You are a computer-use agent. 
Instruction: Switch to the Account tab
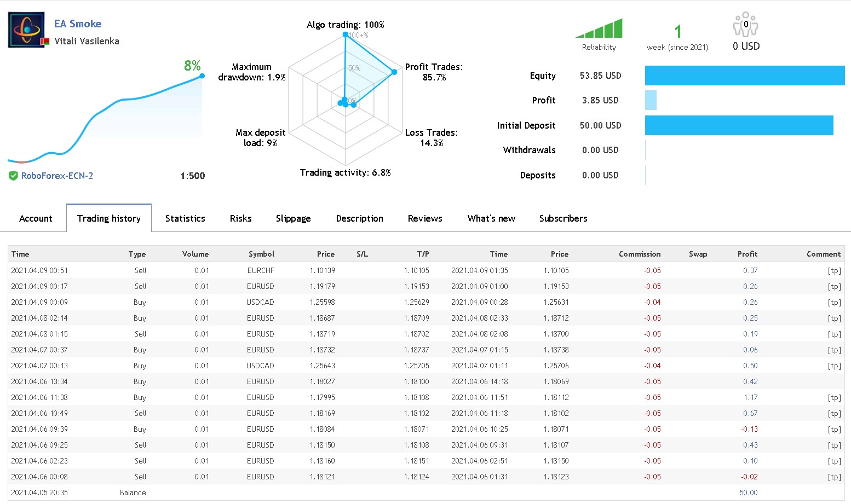coord(36,218)
